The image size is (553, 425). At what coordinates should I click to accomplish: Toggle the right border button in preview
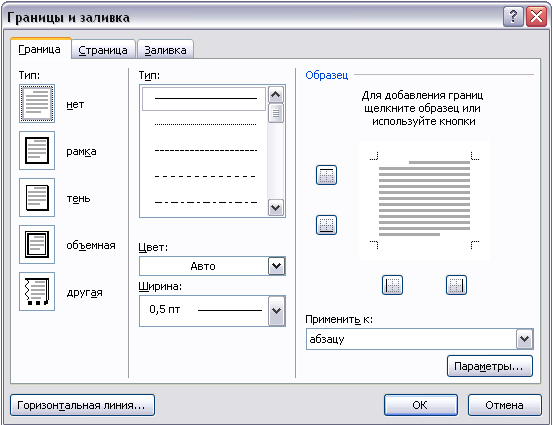point(456,285)
